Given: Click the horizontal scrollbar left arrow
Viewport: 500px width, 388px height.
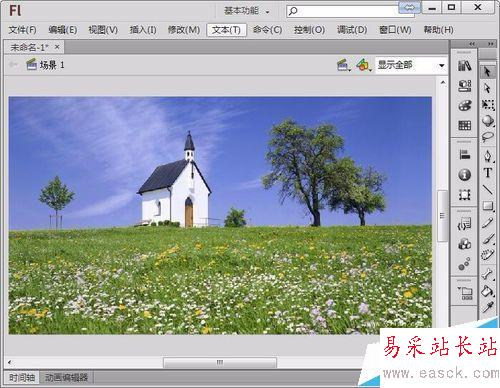Looking at the screenshot, I should click(x=9, y=362).
